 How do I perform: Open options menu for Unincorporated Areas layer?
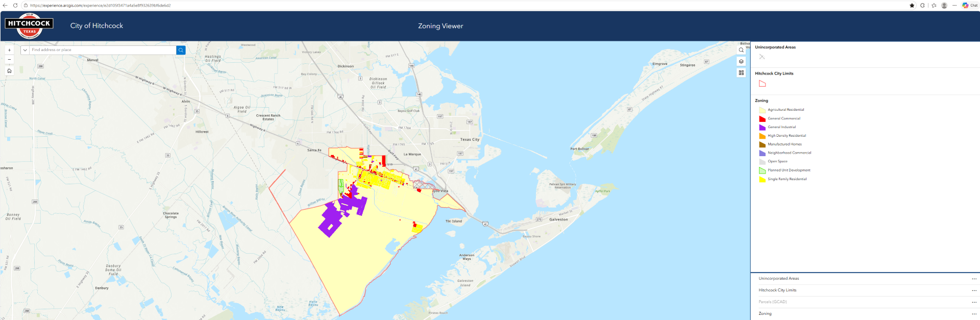point(974,279)
